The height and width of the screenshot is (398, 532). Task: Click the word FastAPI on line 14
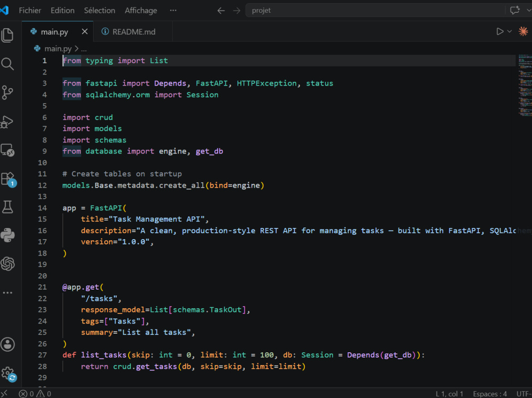point(106,208)
